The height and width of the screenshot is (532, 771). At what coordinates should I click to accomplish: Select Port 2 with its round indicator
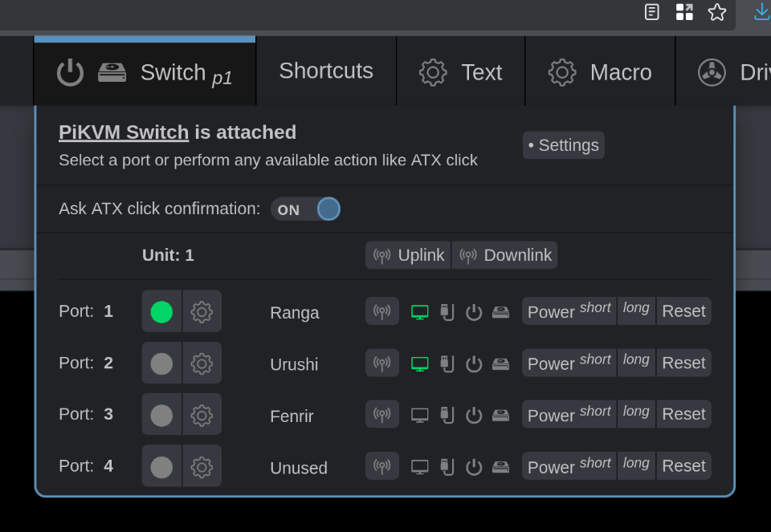[161, 363]
